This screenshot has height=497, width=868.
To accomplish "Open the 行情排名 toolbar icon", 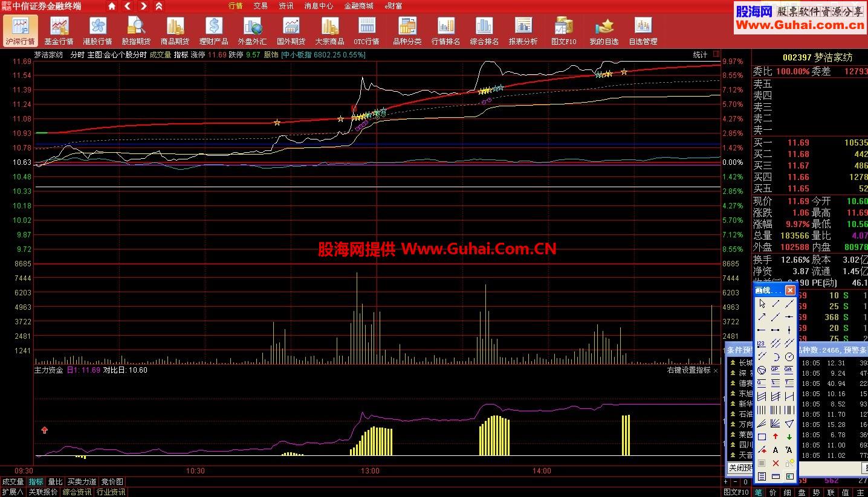I will click(x=445, y=30).
